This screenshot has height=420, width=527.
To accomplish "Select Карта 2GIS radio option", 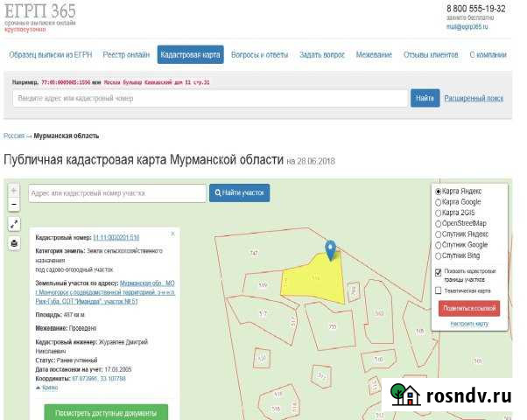I will (x=438, y=213).
